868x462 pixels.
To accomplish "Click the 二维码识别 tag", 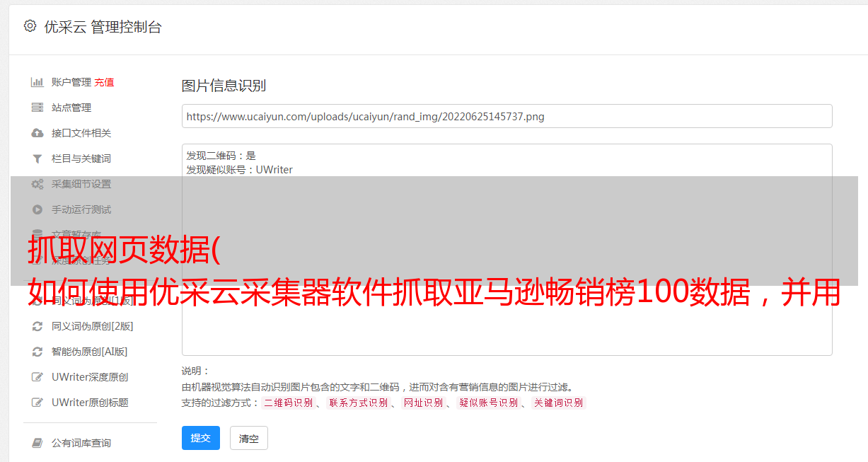I will click(288, 403).
